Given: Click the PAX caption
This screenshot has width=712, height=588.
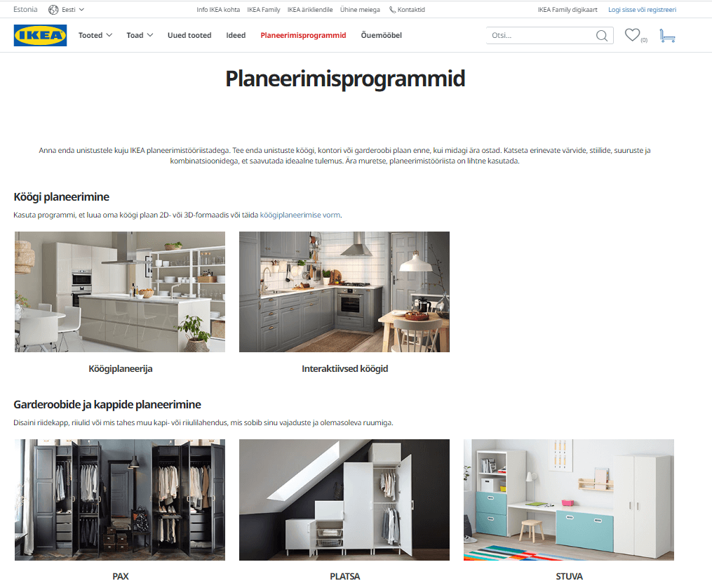Looking at the screenshot, I should pos(121,576).
